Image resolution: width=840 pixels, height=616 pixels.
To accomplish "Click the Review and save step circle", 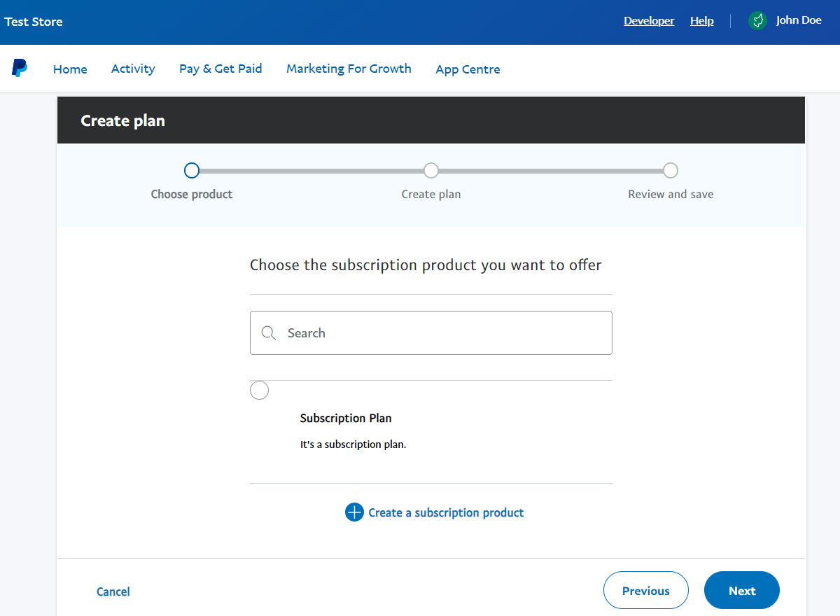I will click(x=670, y=170).
